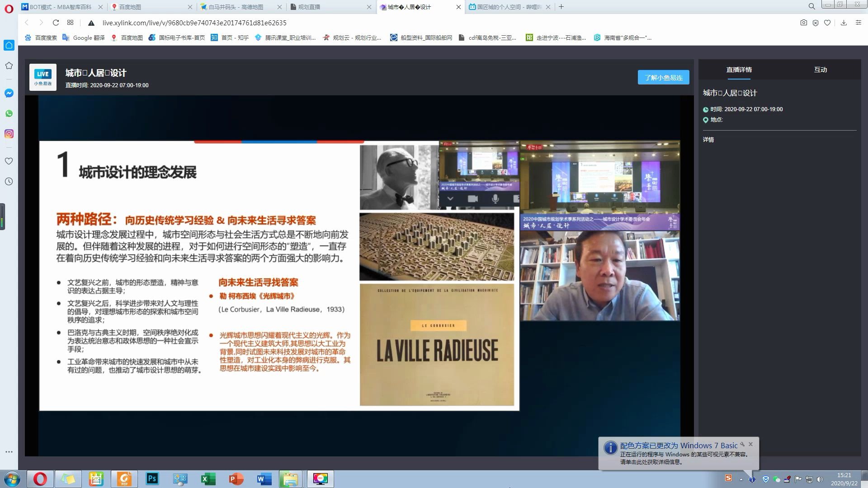Open the ad blocker shield icon
The height and width of the screenshot is (488, 868).
pos(815,23)
